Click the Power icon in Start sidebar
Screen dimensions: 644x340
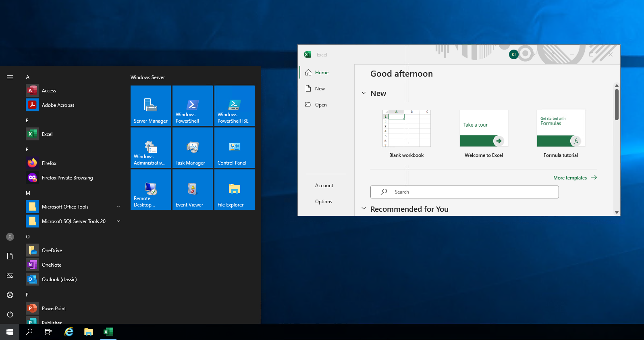click(x=10, y=314)
